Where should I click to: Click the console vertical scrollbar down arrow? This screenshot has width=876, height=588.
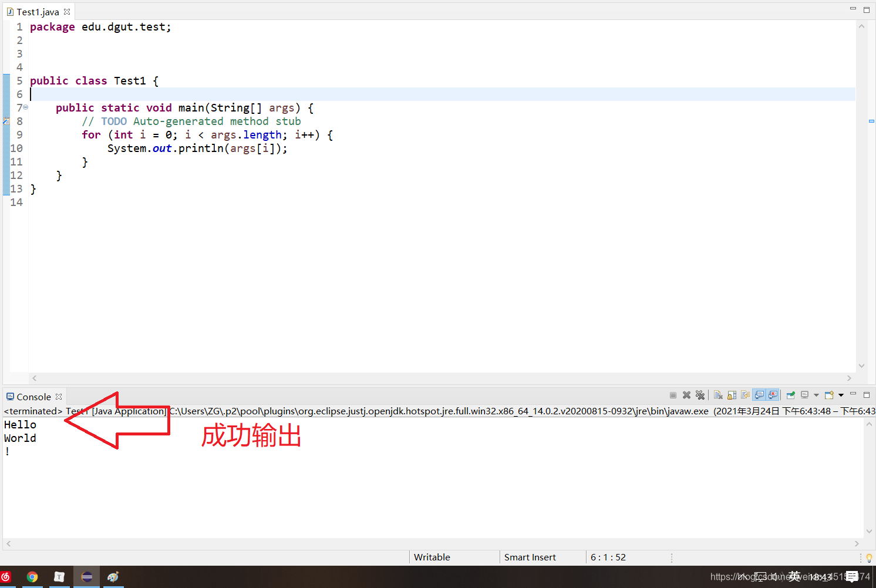[x=869, y=531]
